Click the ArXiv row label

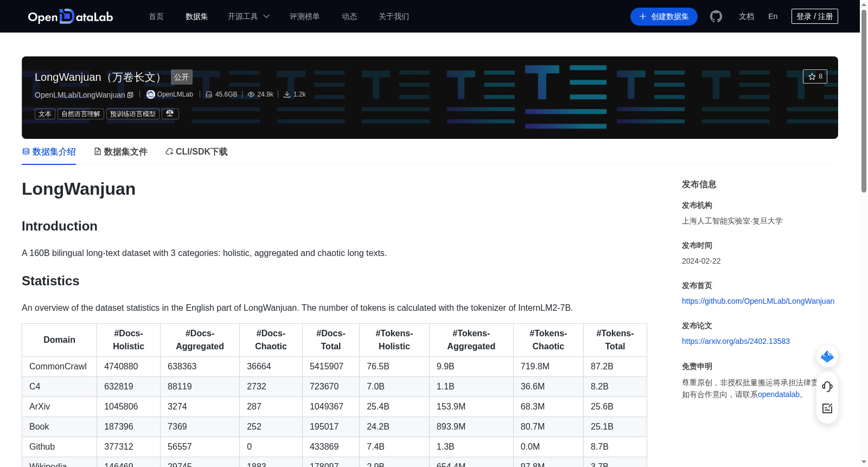click(x=40, y=407)
